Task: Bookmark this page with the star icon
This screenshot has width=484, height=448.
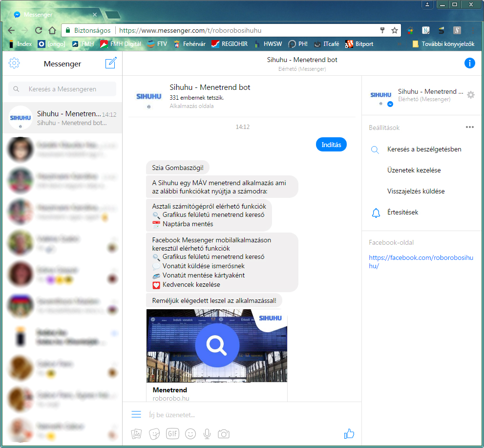Action: coord(395,30)
